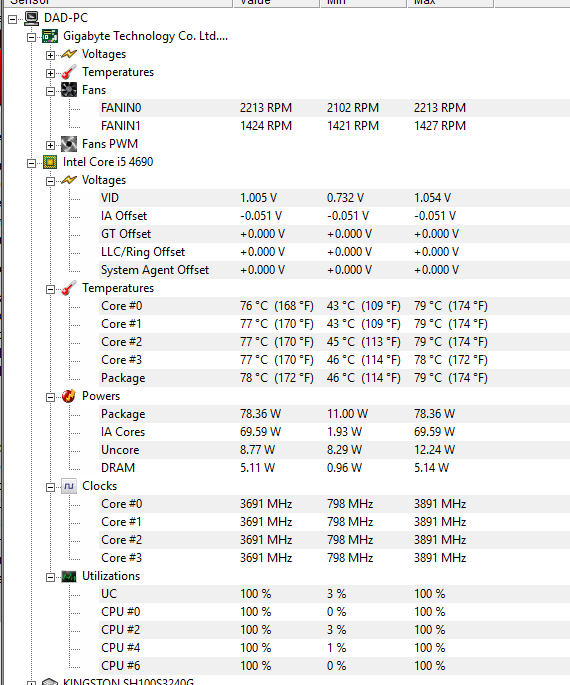Expand the motherboard Voltages node
The width and height of the screenshot is (570, 685).
point(50,55)
